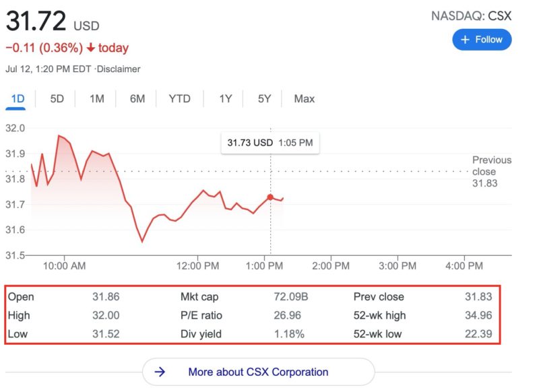539x392 pixels.
Task: Click the red data point on chart
Action: click(x=270, y=197)
